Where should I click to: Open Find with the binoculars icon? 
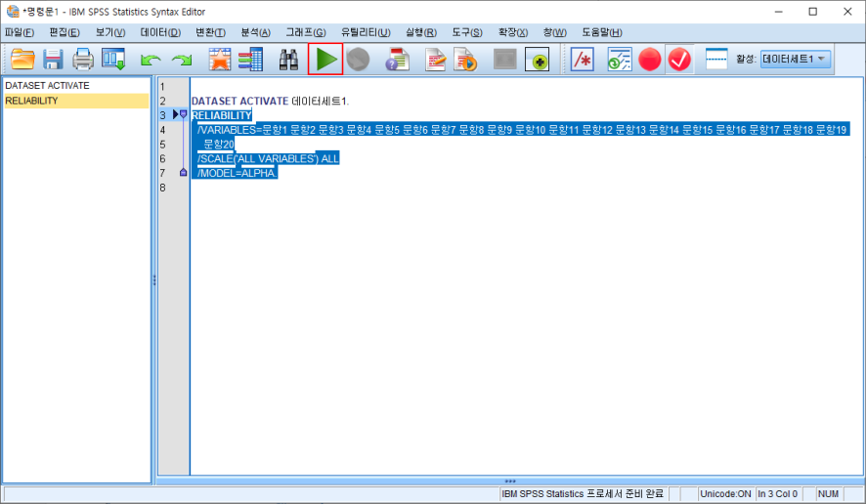pos(288,59)
